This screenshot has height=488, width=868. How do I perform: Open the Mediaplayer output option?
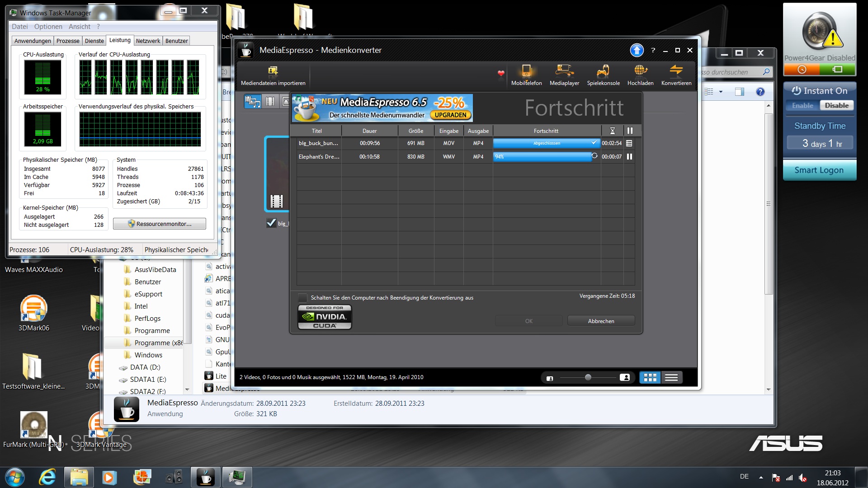tap(564, 71)
